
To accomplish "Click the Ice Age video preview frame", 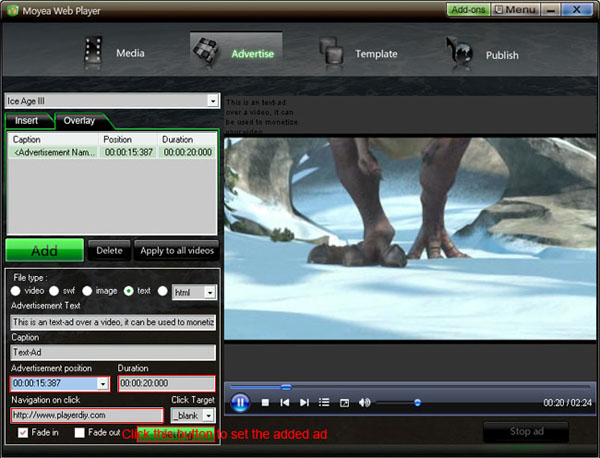I will click(410, 238).
